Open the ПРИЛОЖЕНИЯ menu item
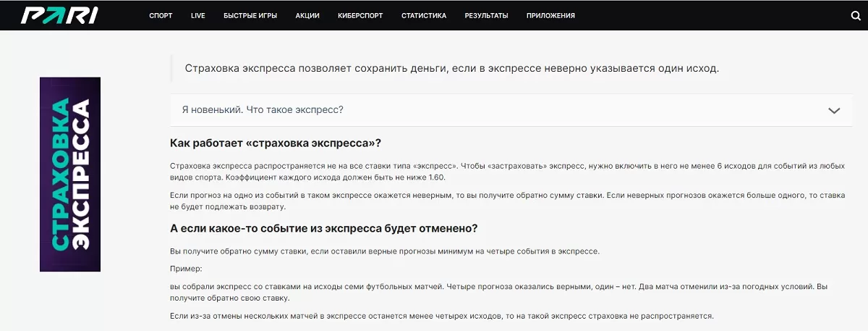The image size is (868, 331). point(550,15)
